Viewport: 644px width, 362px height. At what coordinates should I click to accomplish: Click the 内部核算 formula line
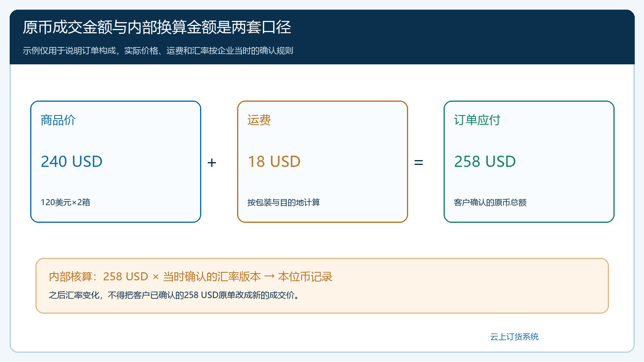(x=191, y=277)
